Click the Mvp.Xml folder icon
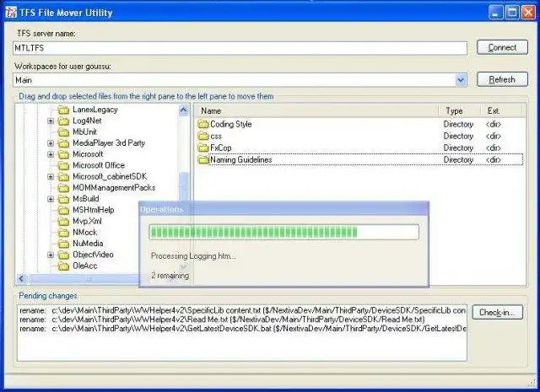Image resolution: width=540 pixels, height=392 pixels. click(x=63, y=222)
